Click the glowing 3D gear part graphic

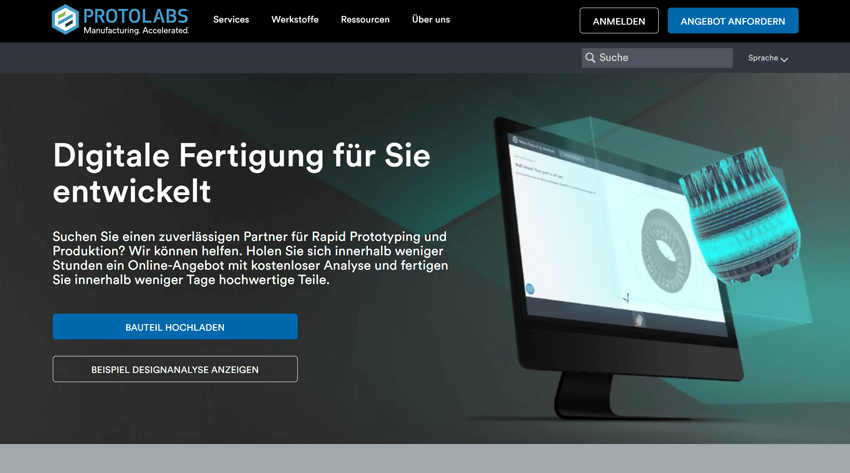(740, 215)
